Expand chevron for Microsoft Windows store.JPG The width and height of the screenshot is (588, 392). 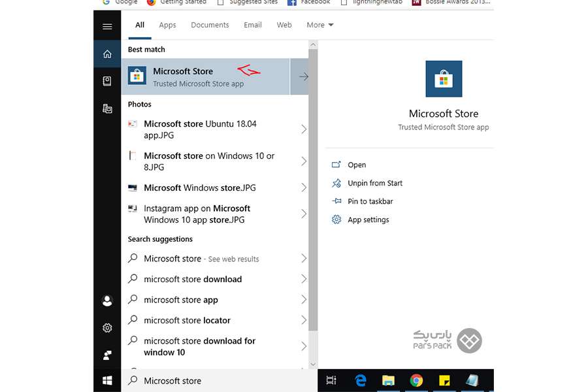pos(303,188)
